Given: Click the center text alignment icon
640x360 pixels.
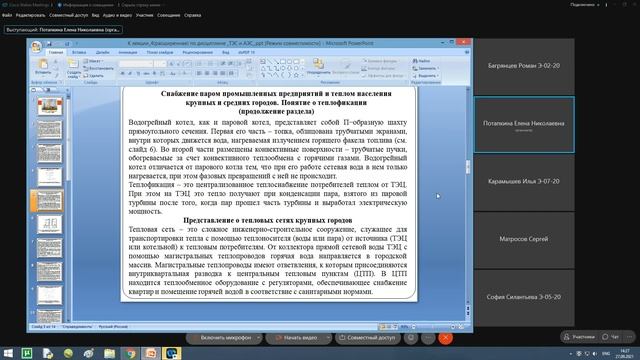Looking at the screenshot, I should tap(207, 73).
